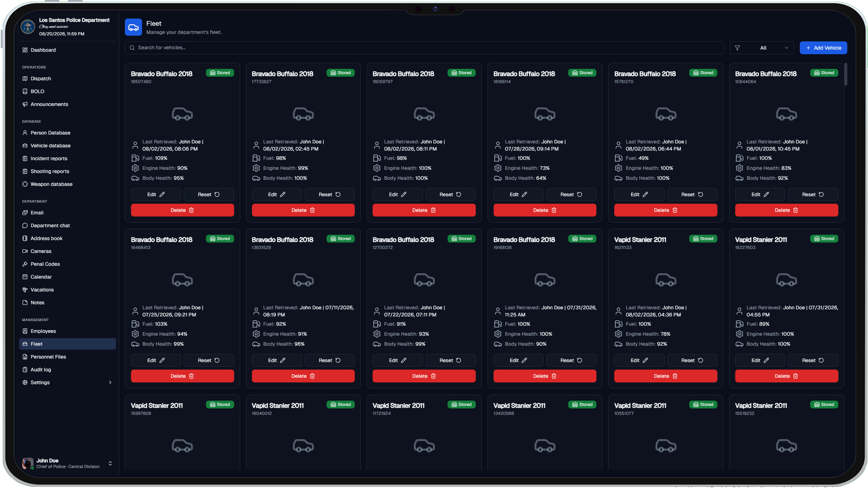Click the Employees badge icon

(25, 331)
